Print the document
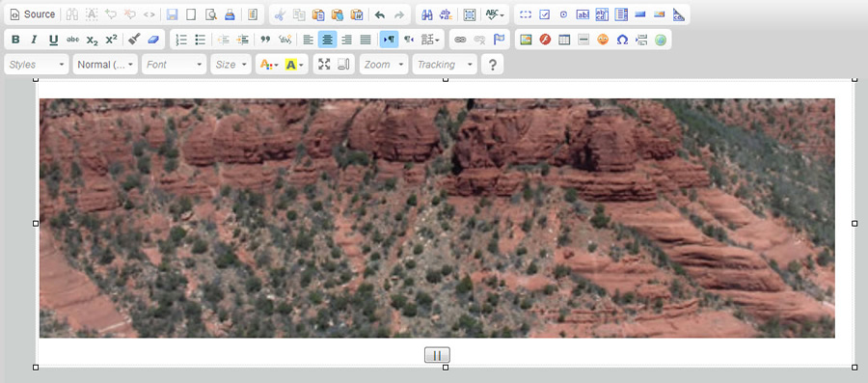 pyautogui.click(x=230, y=14)
